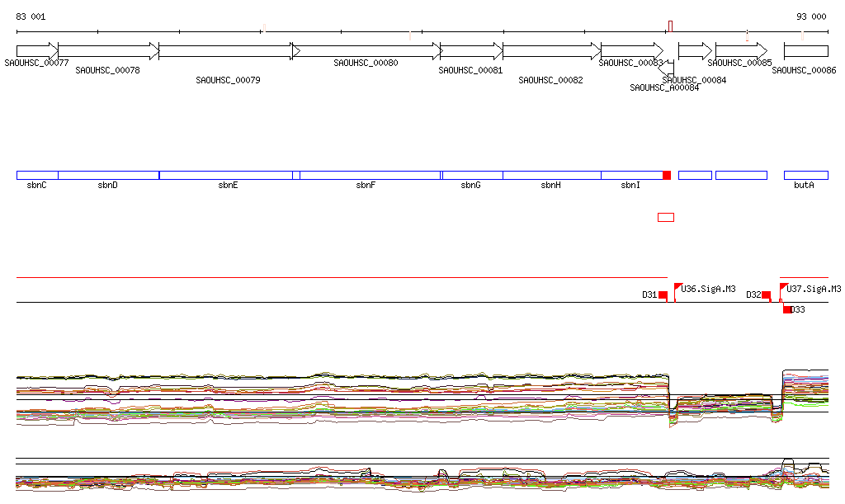Select the SAOUHSC_00078 gene arrow
Image resolution: width=845 pixels, height=504 pixels.
point(108,51)
